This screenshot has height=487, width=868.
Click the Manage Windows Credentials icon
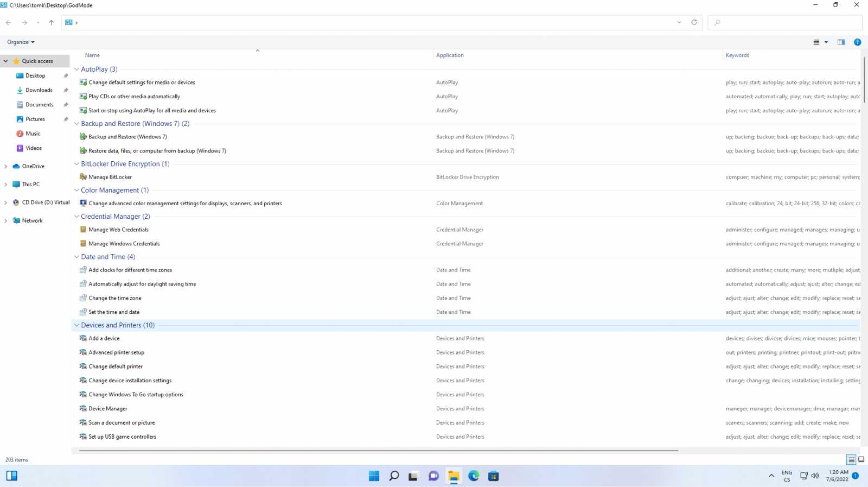[x=83, y=244]
